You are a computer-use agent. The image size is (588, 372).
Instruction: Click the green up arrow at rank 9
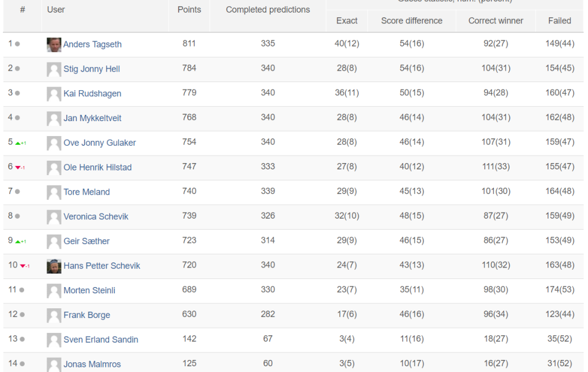coord(18,242)
